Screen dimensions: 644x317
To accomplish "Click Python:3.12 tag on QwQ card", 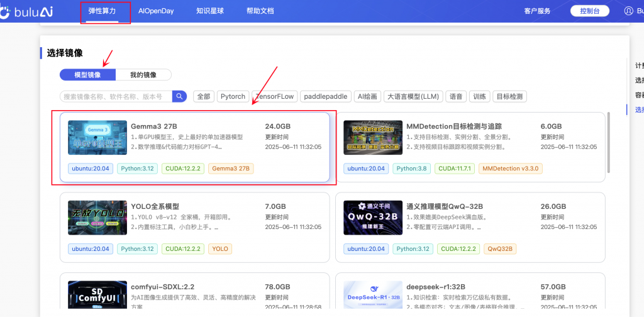I will [x=413, y=248].
